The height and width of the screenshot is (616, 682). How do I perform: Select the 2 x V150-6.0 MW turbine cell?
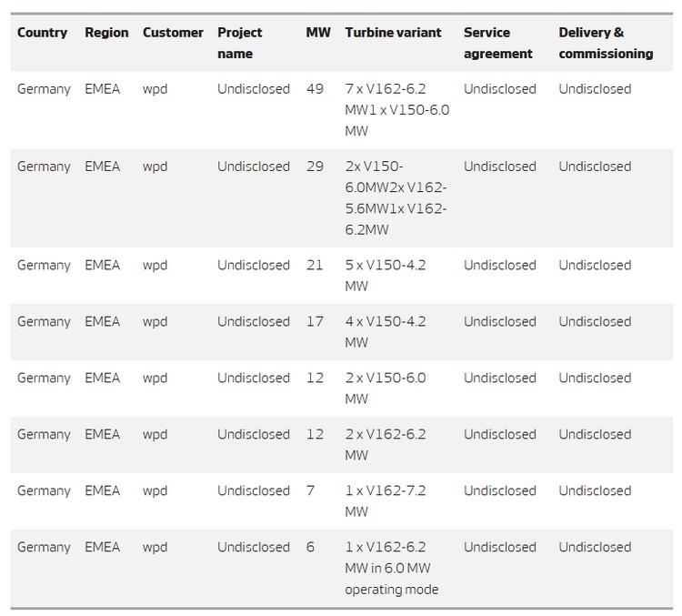[x=386, y=389]
